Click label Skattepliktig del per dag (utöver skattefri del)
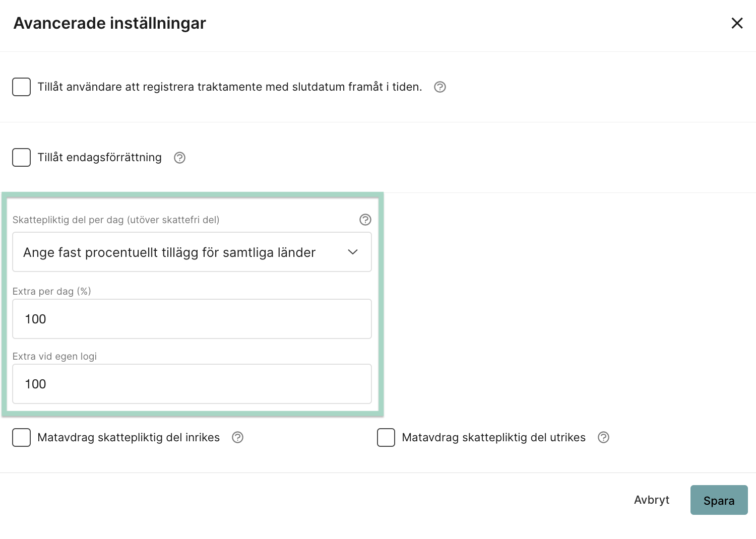The width and height of the screenshot is (756, 539). [x=116, y=220]
